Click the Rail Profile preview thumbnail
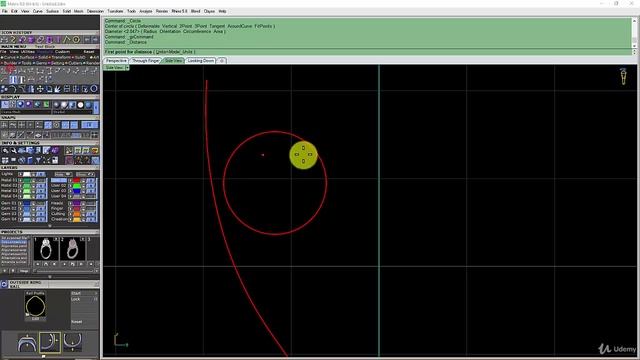 point(35,306)
